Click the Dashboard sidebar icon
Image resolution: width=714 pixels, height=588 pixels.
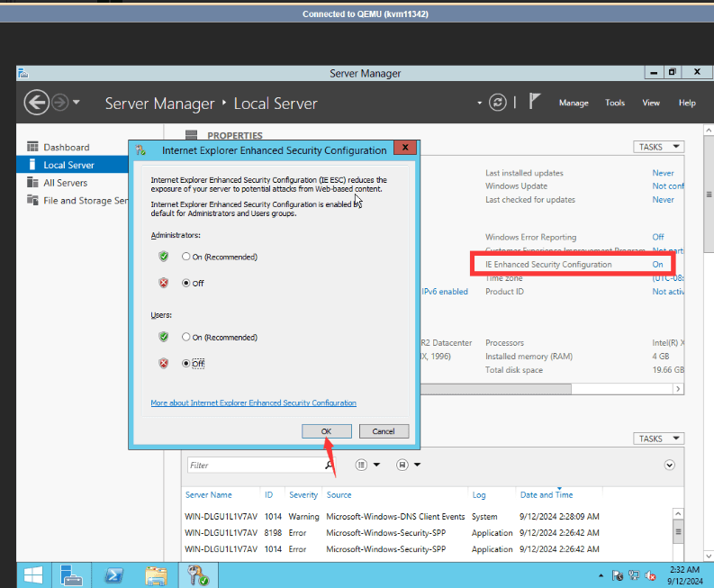(x=32, y=147)
